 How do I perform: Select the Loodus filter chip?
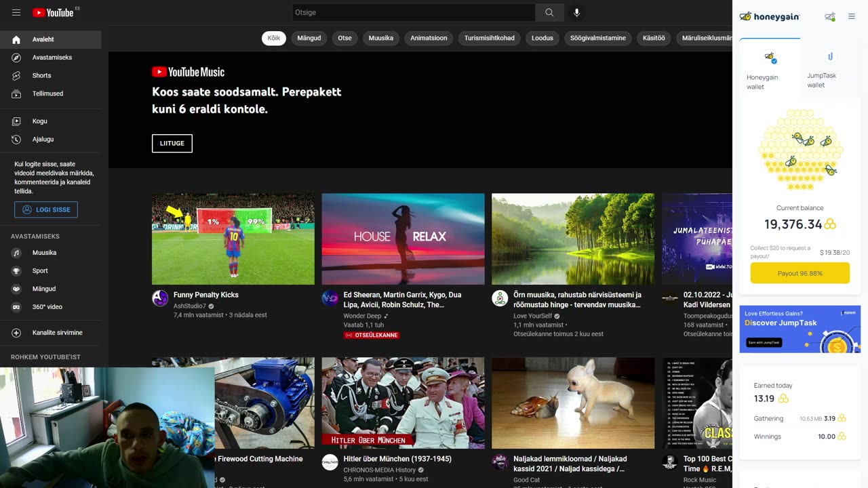(x=542, y=38)
